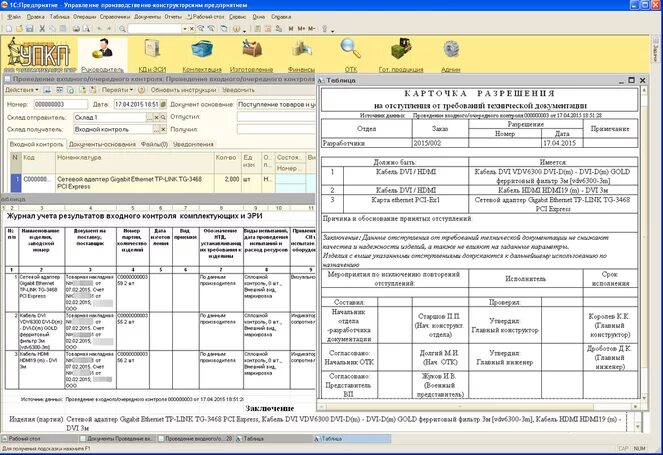Clear the toolbar search box with X

click(x=192, y=29)
